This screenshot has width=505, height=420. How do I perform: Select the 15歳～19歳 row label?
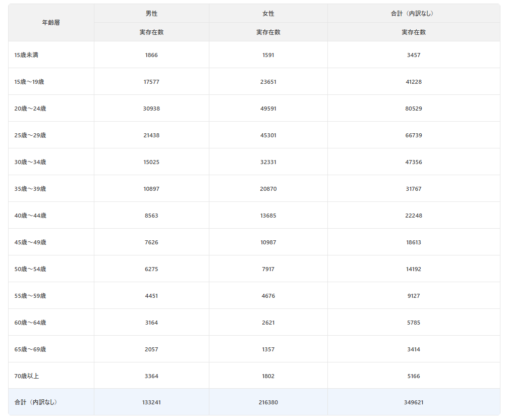pos(29,82)
